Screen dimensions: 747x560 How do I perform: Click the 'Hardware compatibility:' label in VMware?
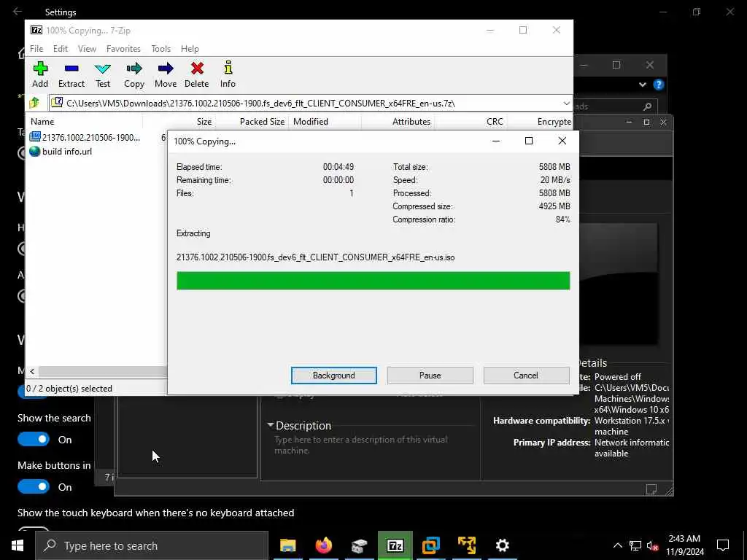542,421
